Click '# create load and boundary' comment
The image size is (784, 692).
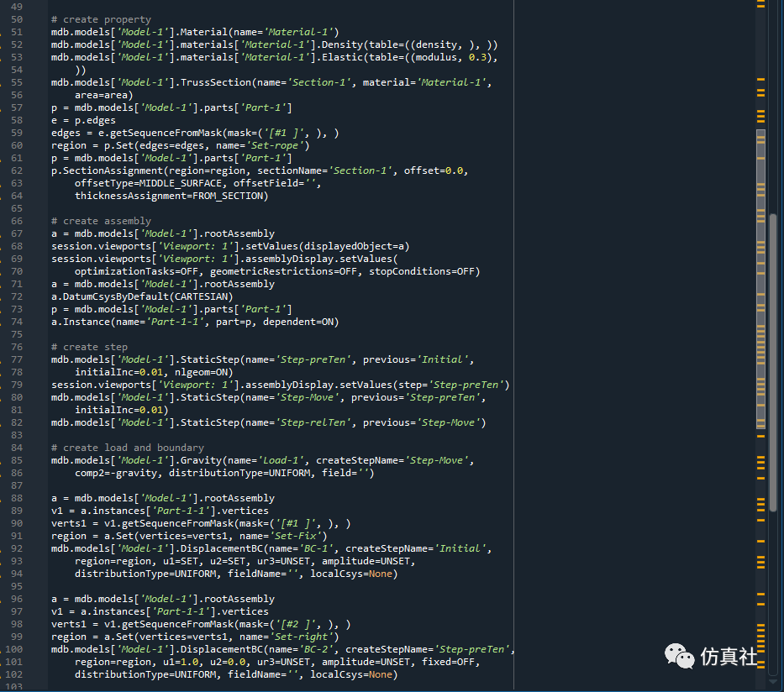point(128,448)
